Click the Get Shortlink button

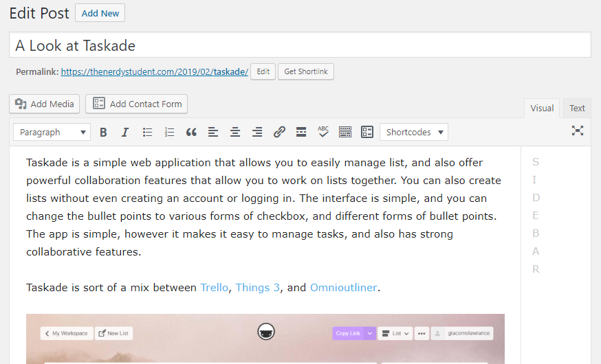[306, 71]
